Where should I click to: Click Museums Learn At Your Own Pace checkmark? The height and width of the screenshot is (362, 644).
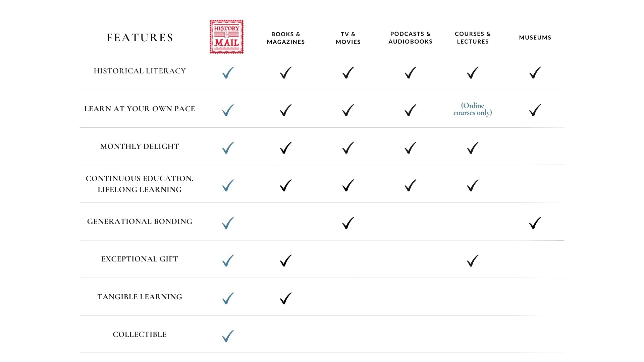535,110
